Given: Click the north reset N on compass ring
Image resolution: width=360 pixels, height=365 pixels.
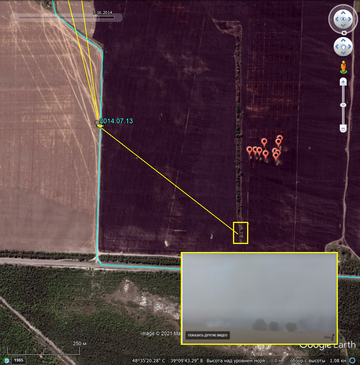Looking at the screenshot, I should click(344, 33).
